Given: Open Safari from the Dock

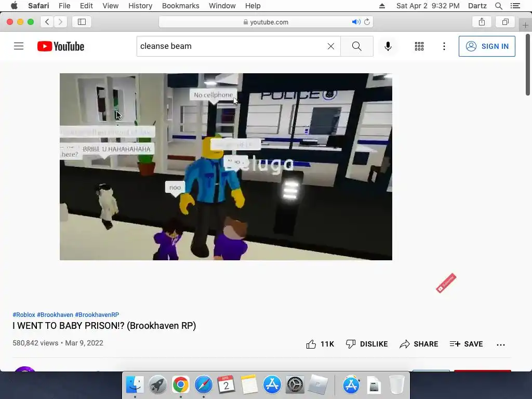Looking at the screenshot, I should pos(203,385).
